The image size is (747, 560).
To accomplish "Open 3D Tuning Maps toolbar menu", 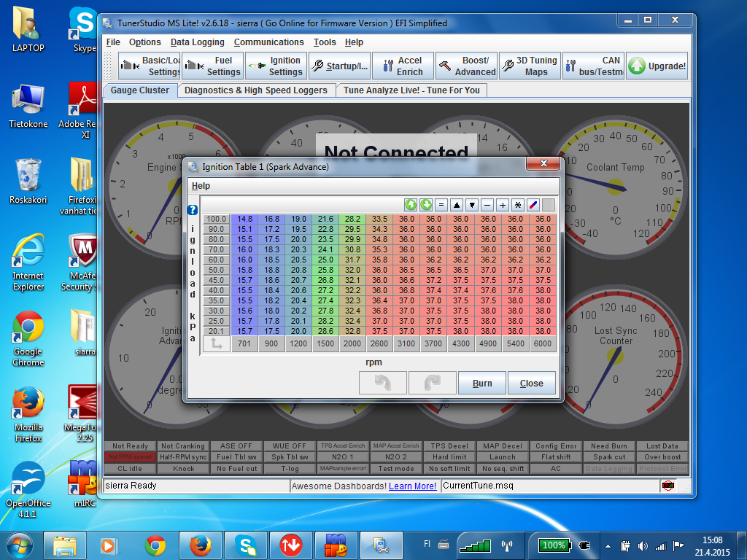I will click(x=530, y=66).
